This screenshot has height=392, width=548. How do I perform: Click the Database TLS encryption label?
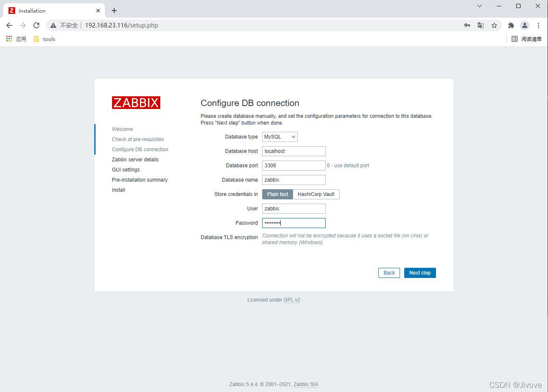pyautogui.click(x=229, y=237)
